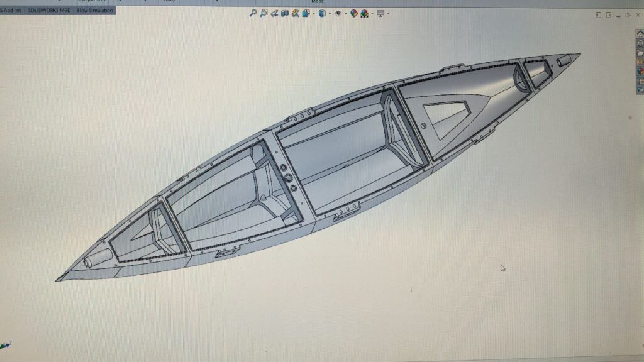Expand the Display Style dropdown arrow
This screenshot has width=644, height=362.
[x=330, y=14]
